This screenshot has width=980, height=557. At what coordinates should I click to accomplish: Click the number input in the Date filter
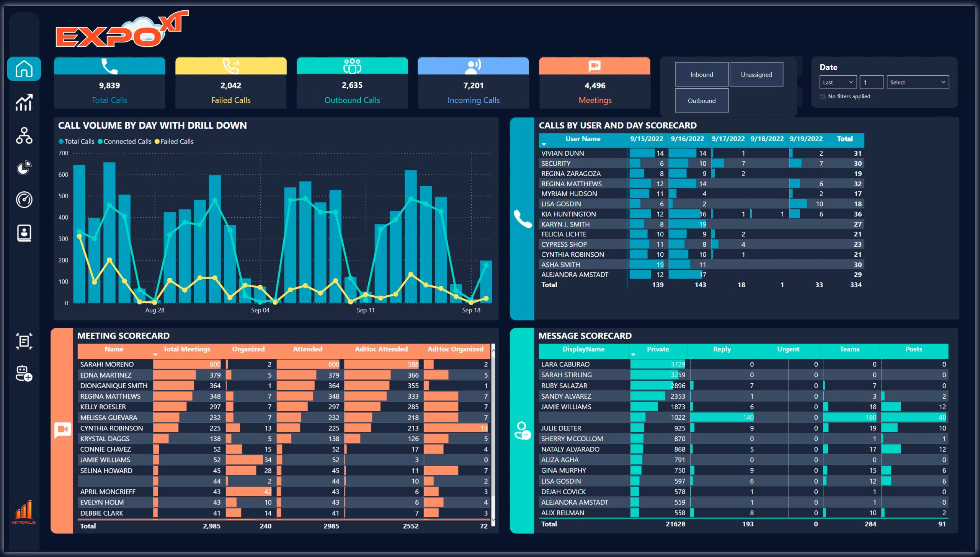coord(872,82)
